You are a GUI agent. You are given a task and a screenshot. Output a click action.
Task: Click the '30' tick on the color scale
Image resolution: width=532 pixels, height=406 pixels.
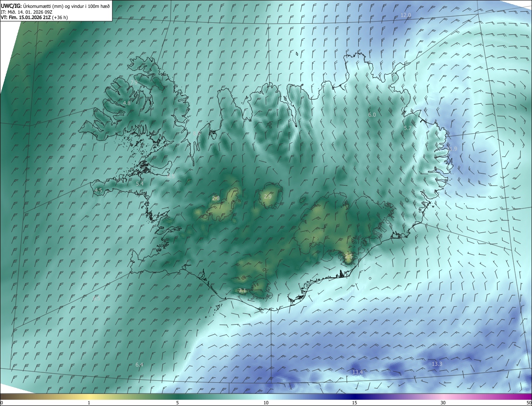coord(443,403)
